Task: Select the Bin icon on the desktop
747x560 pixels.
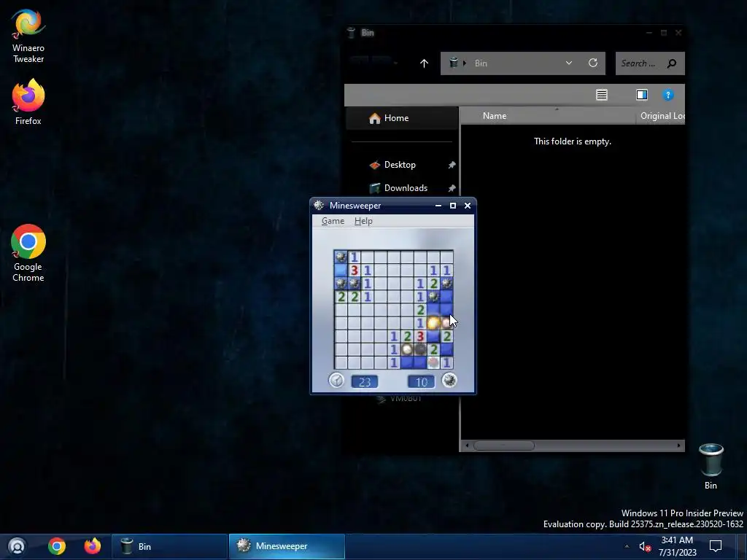Action: [711, 466]
